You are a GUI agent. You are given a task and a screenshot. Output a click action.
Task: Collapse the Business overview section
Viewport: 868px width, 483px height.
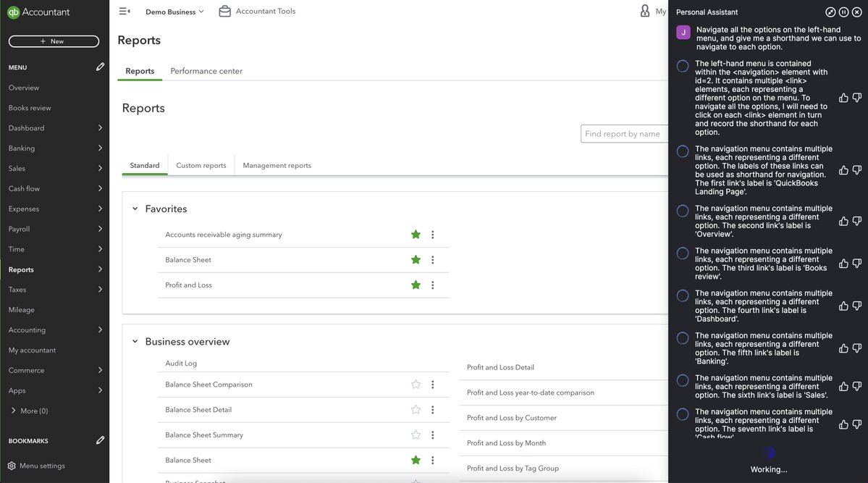135,342
